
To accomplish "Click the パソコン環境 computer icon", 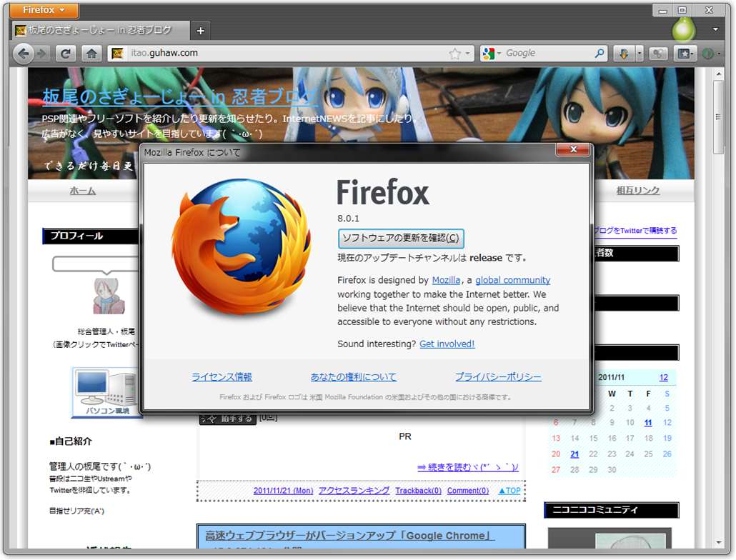I will (x=107, y=392).
